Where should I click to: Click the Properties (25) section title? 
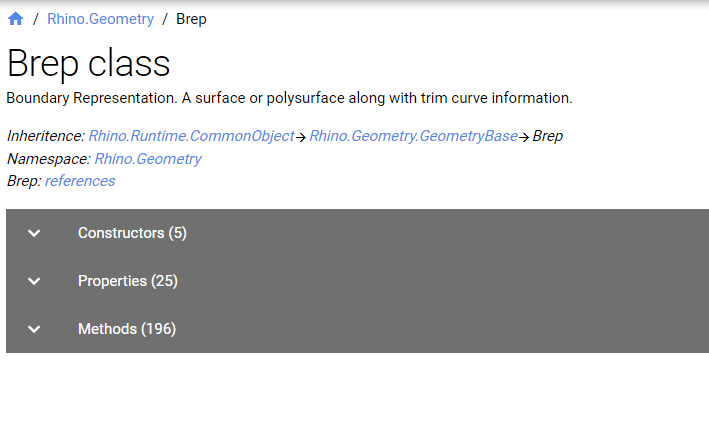[x=128, y=281]
